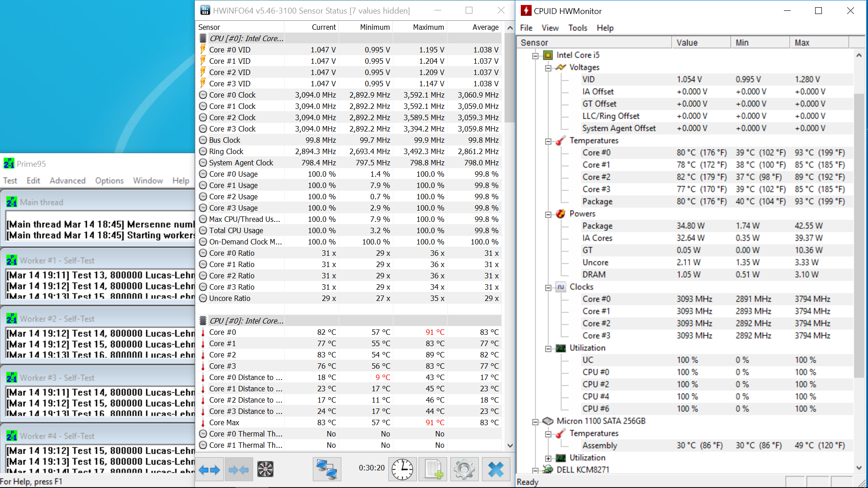The image size is (868, 488).
Task: Open the Window menu in Prime95
Action: [148, 181]
